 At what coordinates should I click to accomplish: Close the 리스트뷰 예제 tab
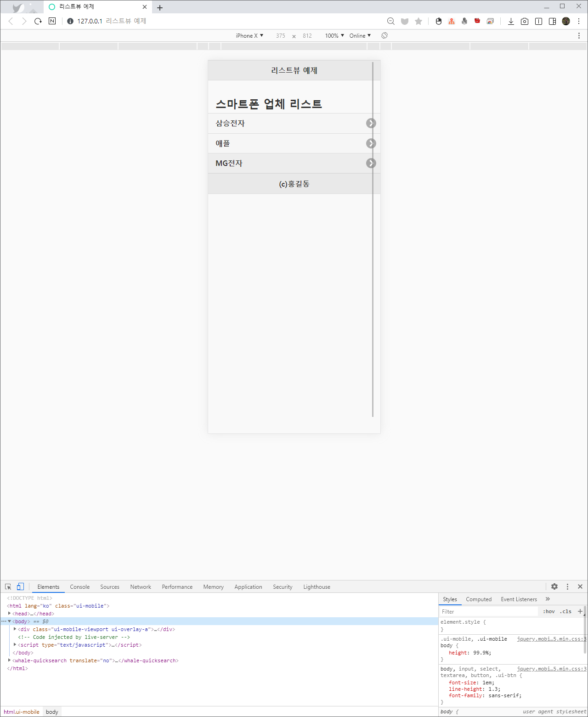click(145, 7)
